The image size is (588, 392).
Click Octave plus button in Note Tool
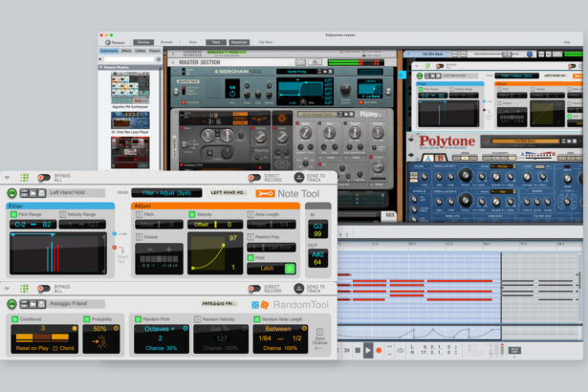click(168, 250)
